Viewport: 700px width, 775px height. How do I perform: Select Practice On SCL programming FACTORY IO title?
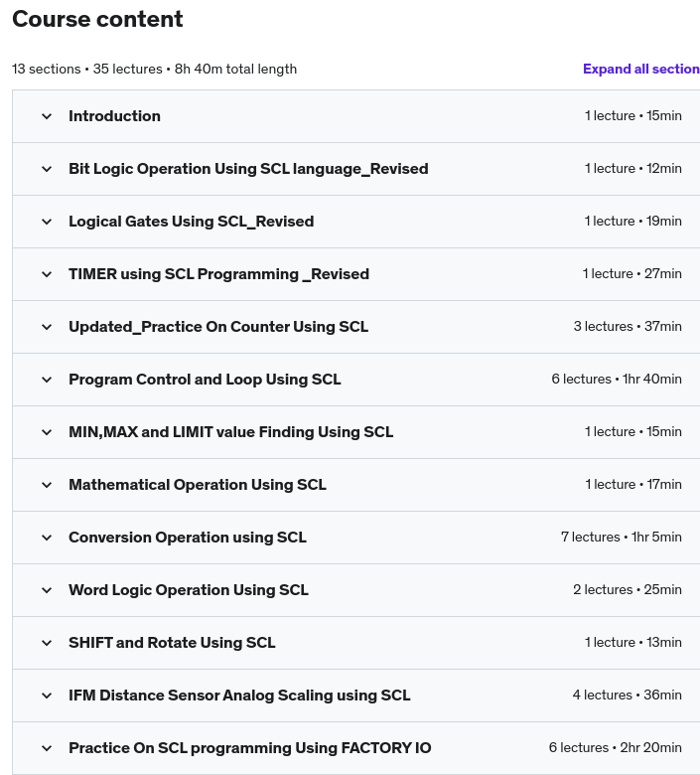[249, 748]
